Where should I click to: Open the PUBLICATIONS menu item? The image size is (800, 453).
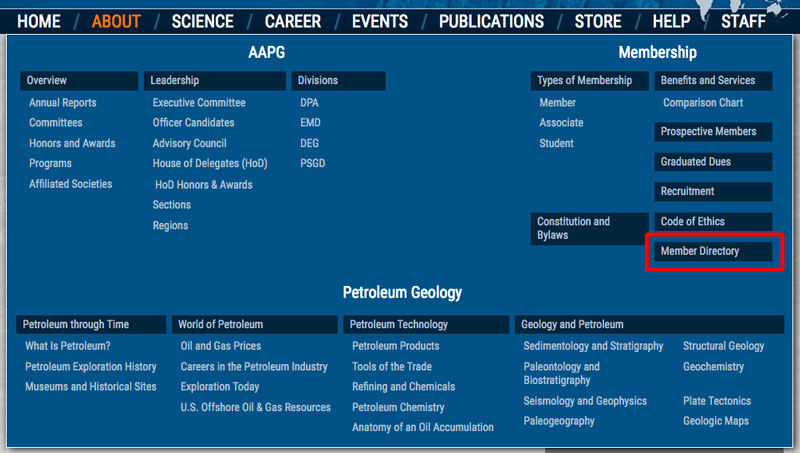click(491, 21)
